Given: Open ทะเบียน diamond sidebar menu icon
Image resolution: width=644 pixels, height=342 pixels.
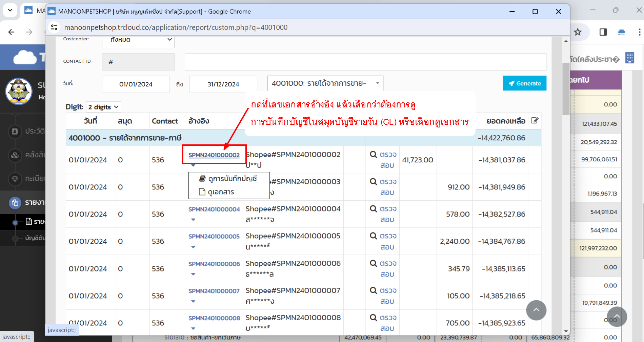Looking at the screenshot, I should click(15, 179).
